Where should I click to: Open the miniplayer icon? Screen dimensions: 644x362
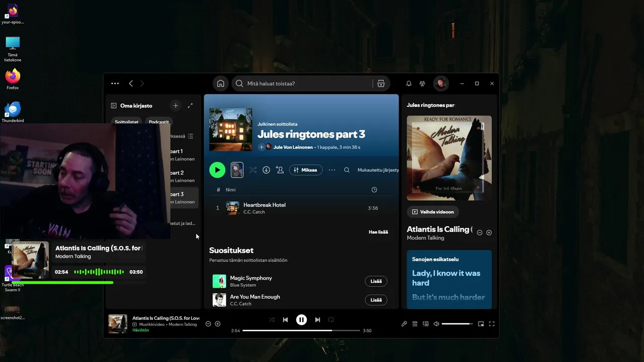481,324
